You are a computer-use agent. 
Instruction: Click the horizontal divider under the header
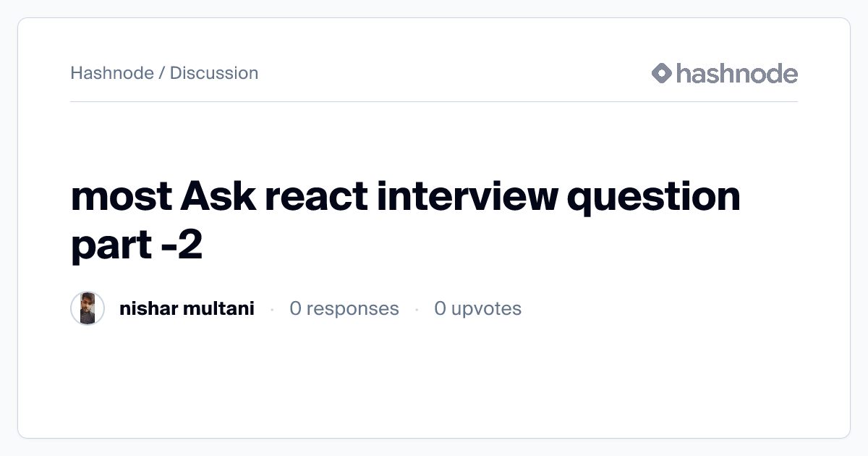[434, 102]
